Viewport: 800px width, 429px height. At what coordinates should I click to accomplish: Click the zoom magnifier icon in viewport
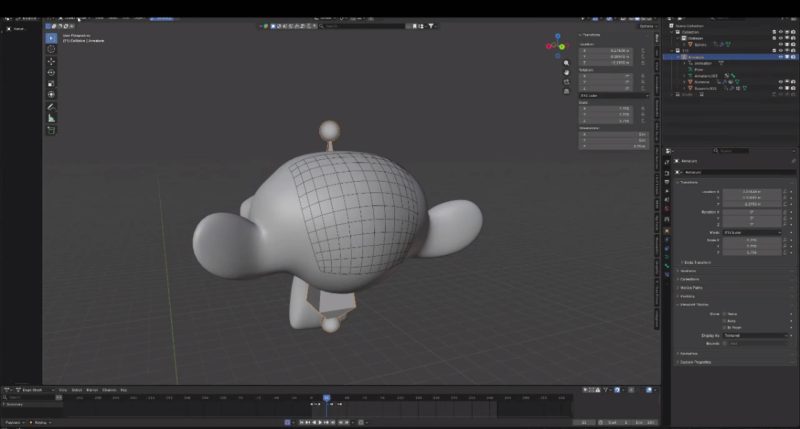point(568,61)
